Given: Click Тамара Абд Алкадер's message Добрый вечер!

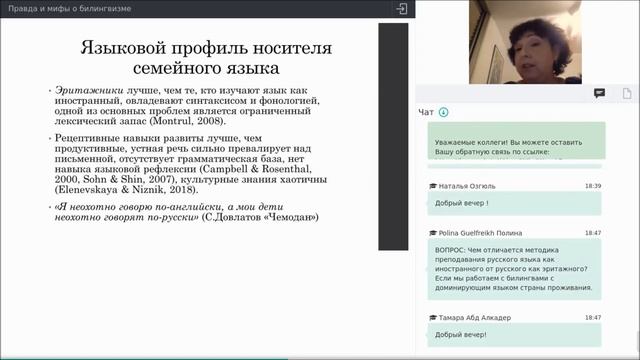Looking at the screenshot, I should pyautogui.click(x=514, y=335).
